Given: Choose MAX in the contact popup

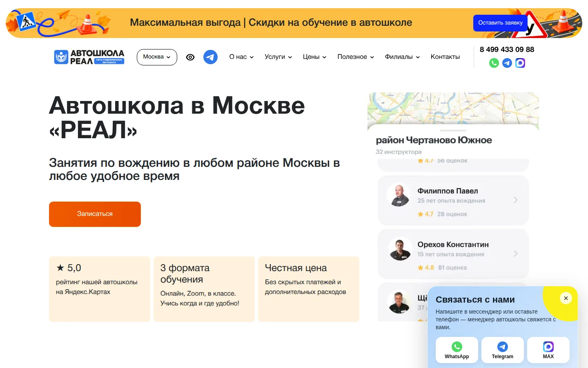Looking at the screenshot, I should click(x=548, y=350).
